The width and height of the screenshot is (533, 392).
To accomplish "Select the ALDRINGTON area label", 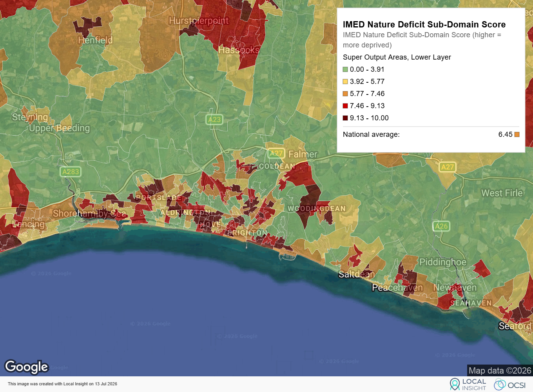I will point(185,212).
